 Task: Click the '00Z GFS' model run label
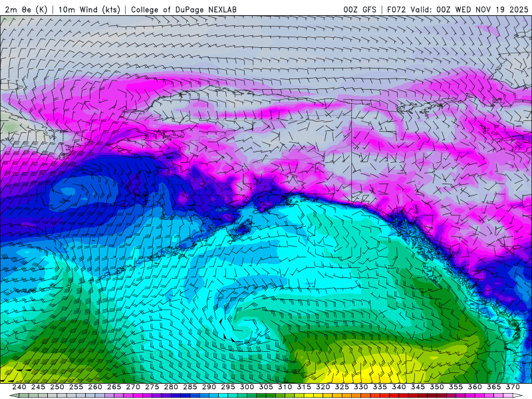[x=360, y=9]
